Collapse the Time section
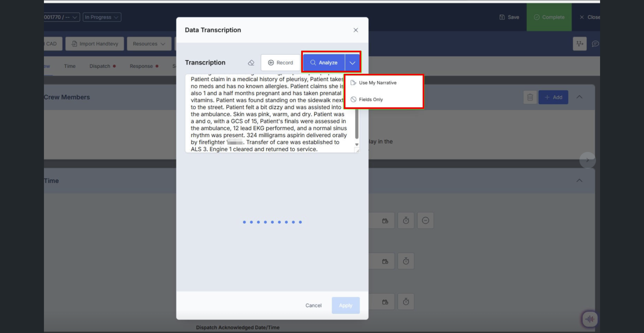The image size is (644, 333). pyautogui.click(x=579, y=180)
